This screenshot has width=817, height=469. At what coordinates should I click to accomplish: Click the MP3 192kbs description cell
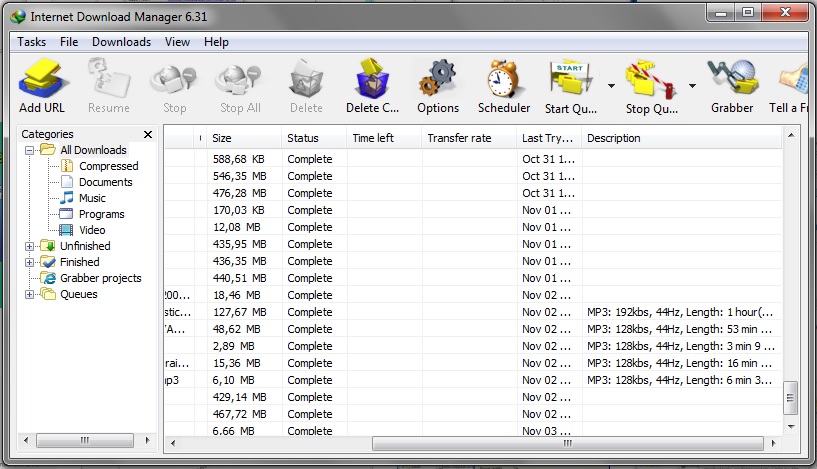point(680,312)
